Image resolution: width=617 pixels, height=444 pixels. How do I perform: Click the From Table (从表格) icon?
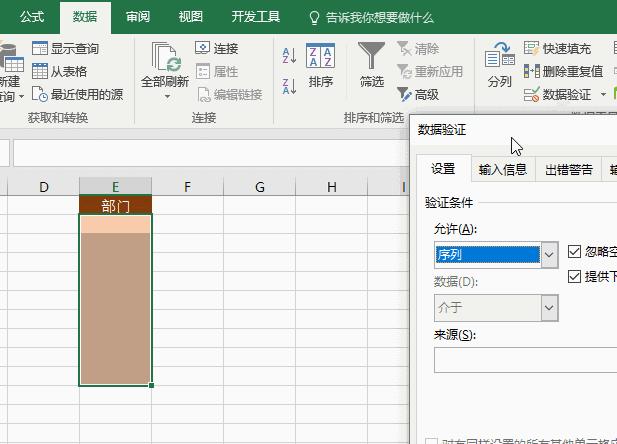click(40, 71)
